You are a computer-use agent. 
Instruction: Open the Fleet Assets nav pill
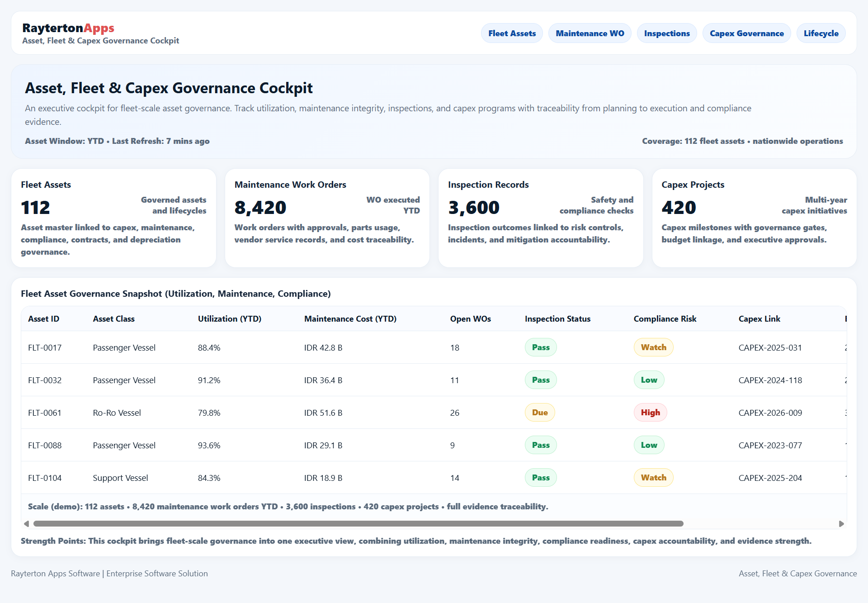click(512, 33)
